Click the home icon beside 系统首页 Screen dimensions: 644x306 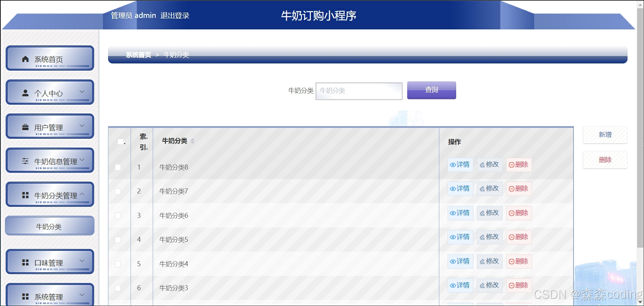tap(25, 59)
